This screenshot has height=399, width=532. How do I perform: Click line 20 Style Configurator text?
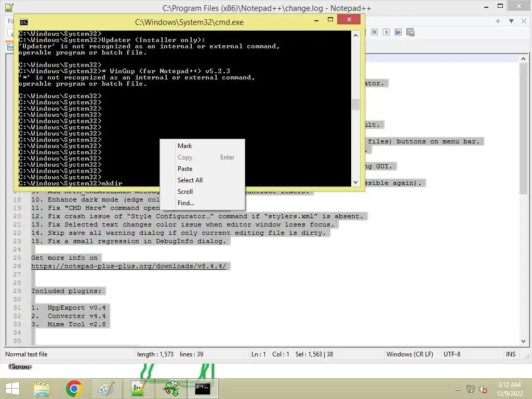coord(197,216)
